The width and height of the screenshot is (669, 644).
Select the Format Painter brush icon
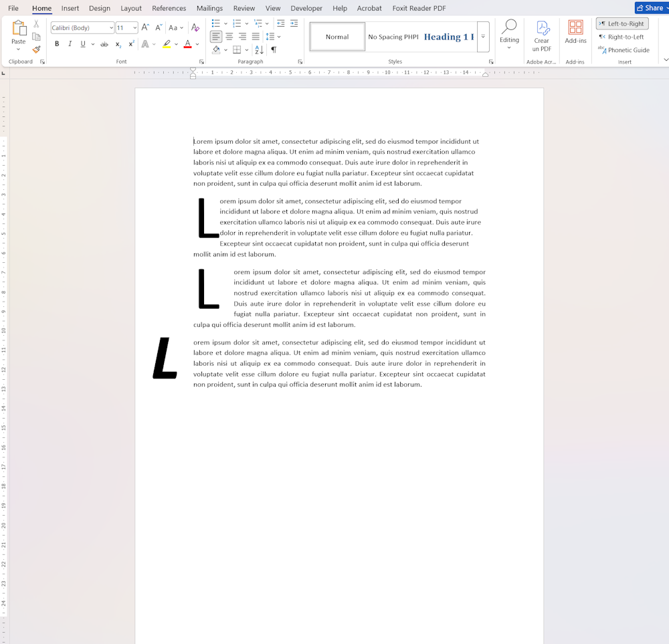click(x=36, y=49)
